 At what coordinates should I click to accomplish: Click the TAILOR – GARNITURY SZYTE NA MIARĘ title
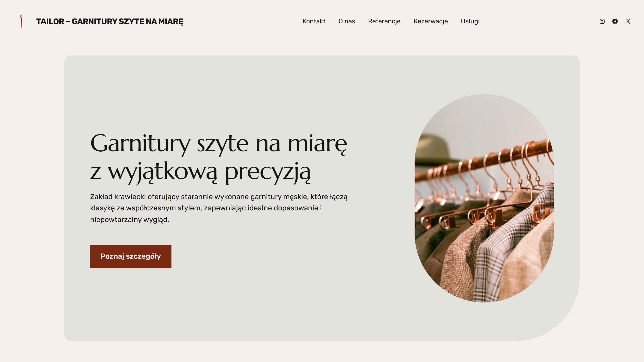109,22
